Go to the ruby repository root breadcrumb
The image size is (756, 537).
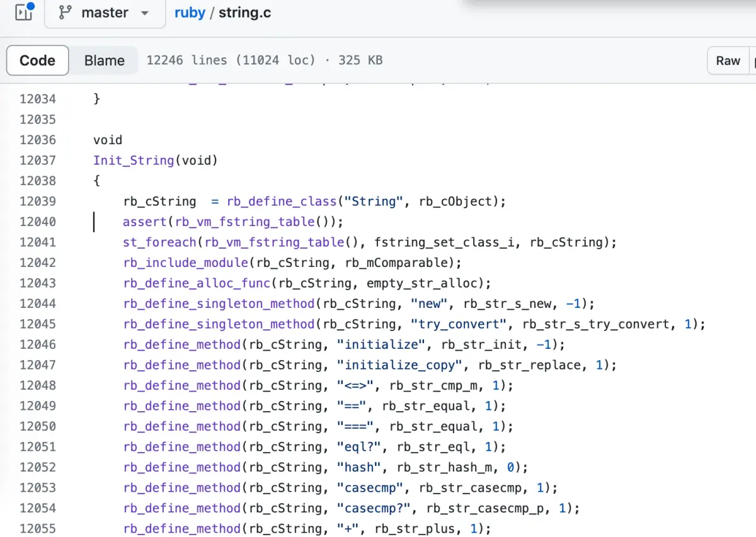pos(190,13)
